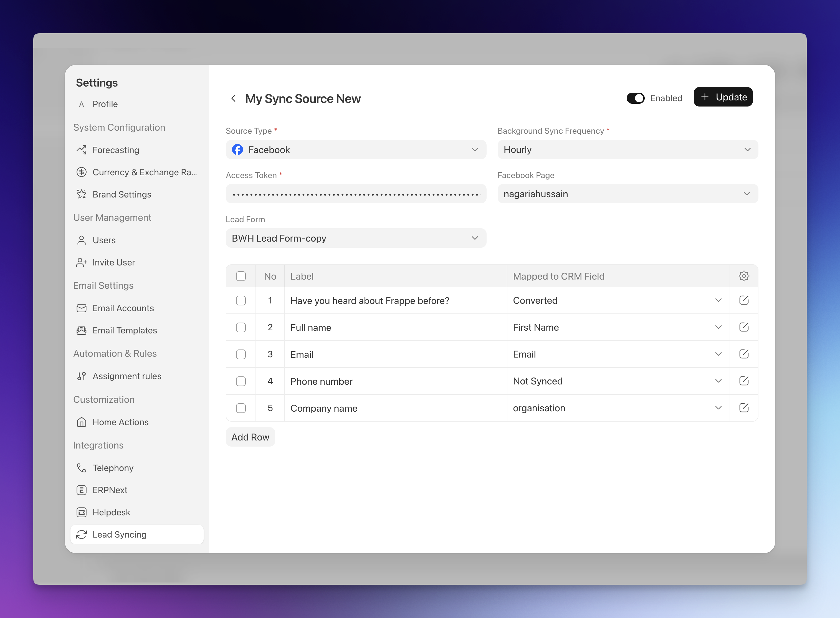Check the select-all header checkbox
This screenshot has width=840, height=618.
point(241,276)
